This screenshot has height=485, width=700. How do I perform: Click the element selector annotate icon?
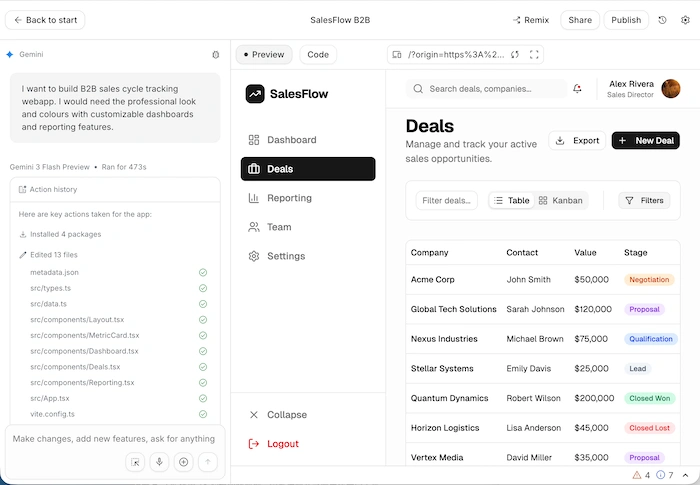tap(135, 462)
